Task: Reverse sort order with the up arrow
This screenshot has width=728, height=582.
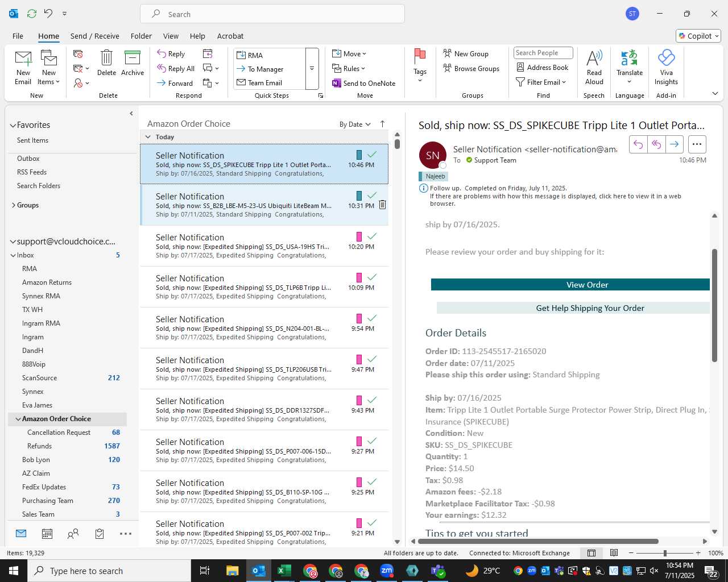Action: click(x=382, y=124)
